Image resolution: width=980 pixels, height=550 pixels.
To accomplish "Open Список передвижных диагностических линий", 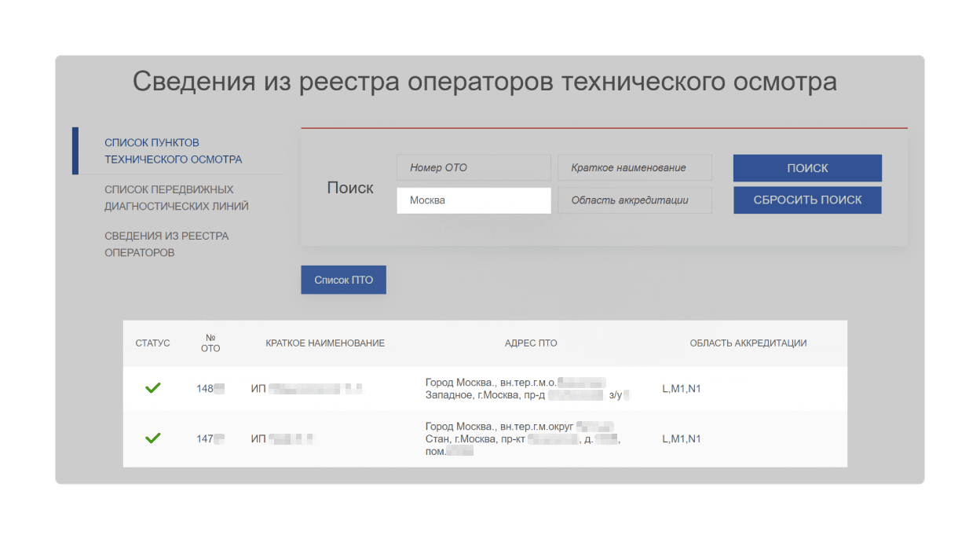I will click(x=177, y=198).
